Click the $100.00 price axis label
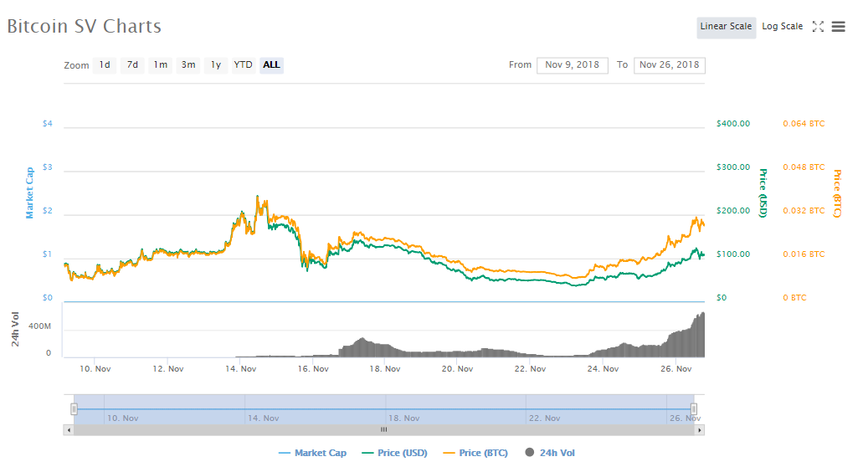The height and width of the screenshot is (467, 868). click(733, 254)
